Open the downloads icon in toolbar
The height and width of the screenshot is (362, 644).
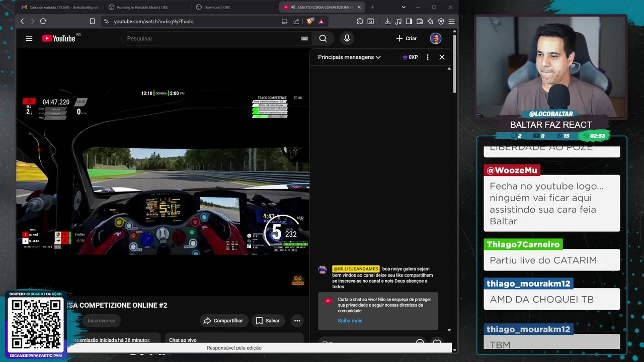point(387,21)
